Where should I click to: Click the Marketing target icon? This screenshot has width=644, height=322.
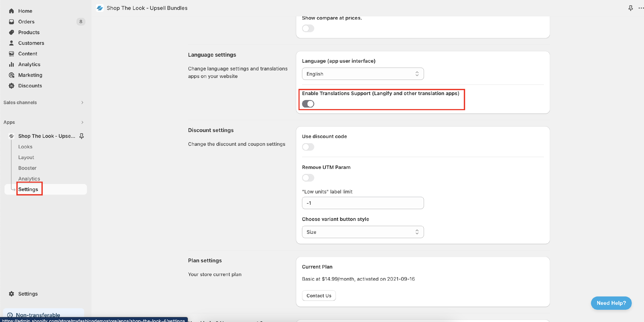pos(11,75)
